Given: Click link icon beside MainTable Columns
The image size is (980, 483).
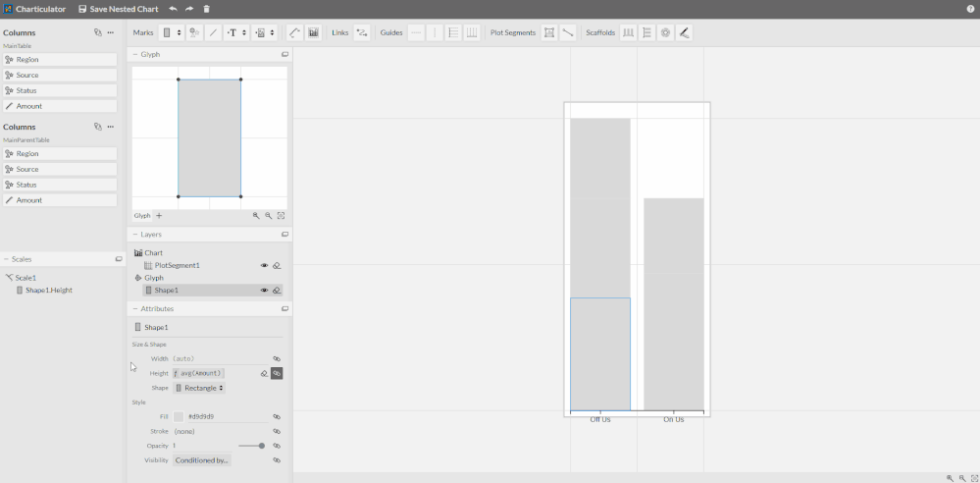Looking at the screenshot, I should [x=97, y=32].
